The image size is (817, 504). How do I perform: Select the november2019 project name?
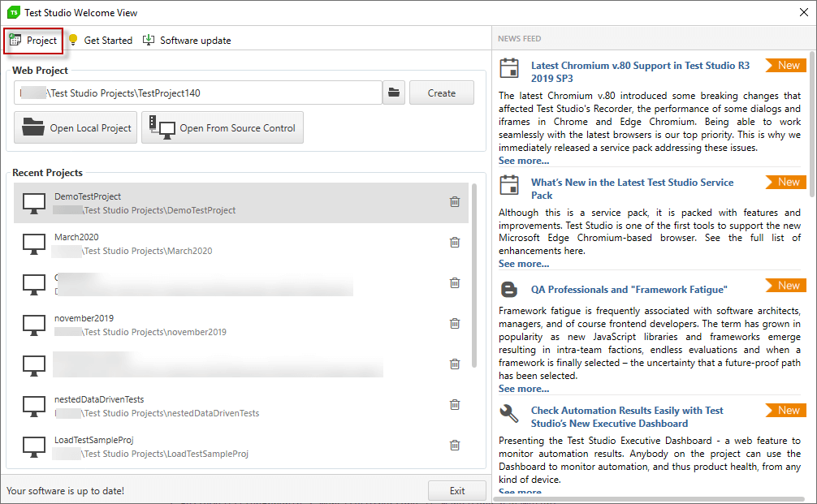(84, 318)
